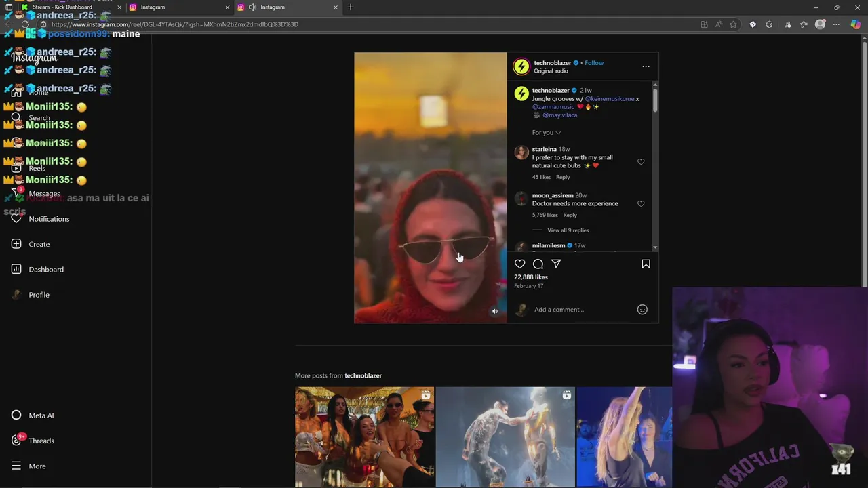Open the first more-posts thumbnail with women drinking

[x=364, y=437]
